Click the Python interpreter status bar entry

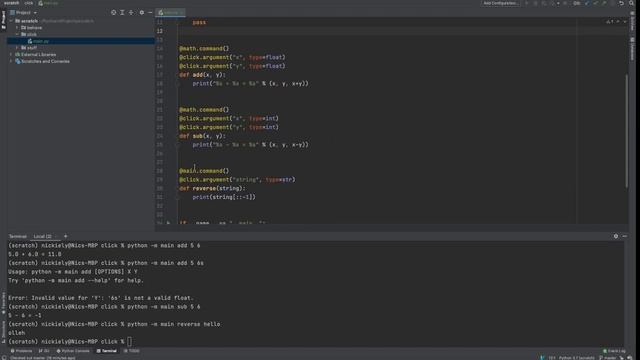click(x=577, y=358)
